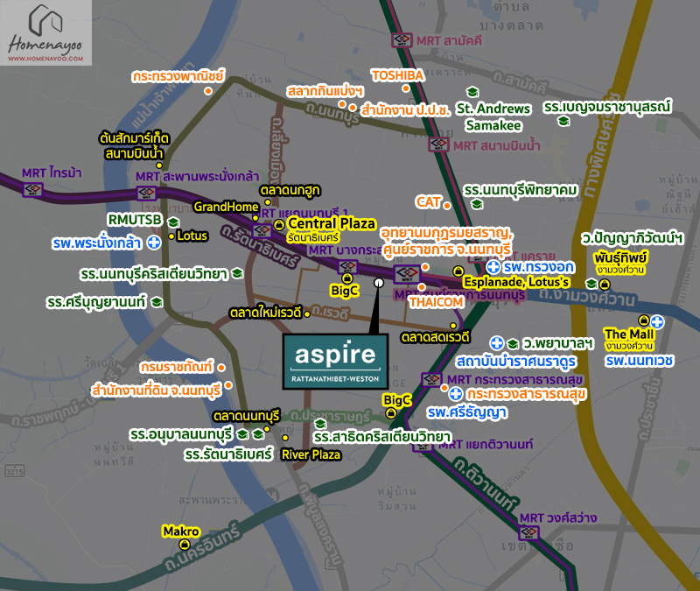Click the St. Andrews Samakee label

click(x=493, y=117)
